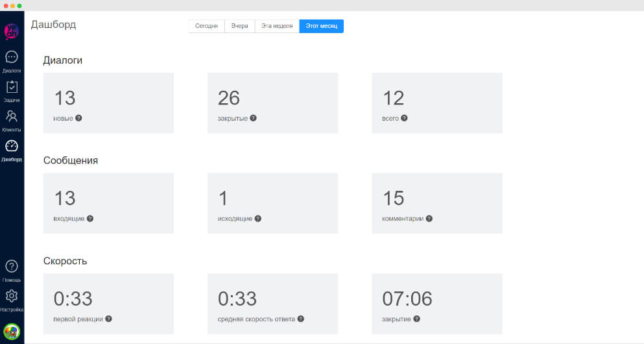Go to Клиенты section in sidebar
Viewport: 644px width, 344px height.
(x=12, y=117)
